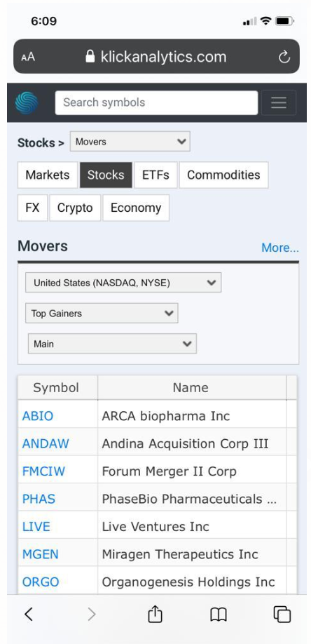Show open tabs with tabs icon
Image resolution: width=311 pixels, height=644 pixels.
tap(282, 615)
